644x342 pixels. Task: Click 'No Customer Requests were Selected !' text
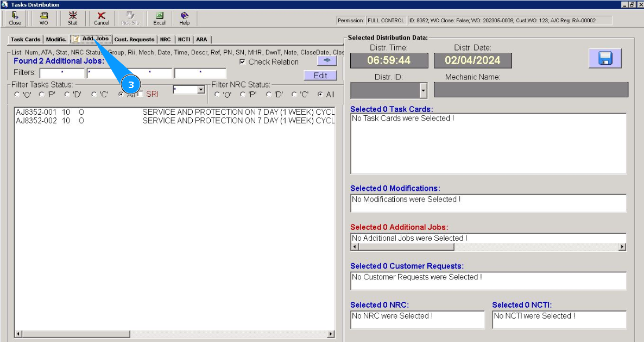point(417,277)
